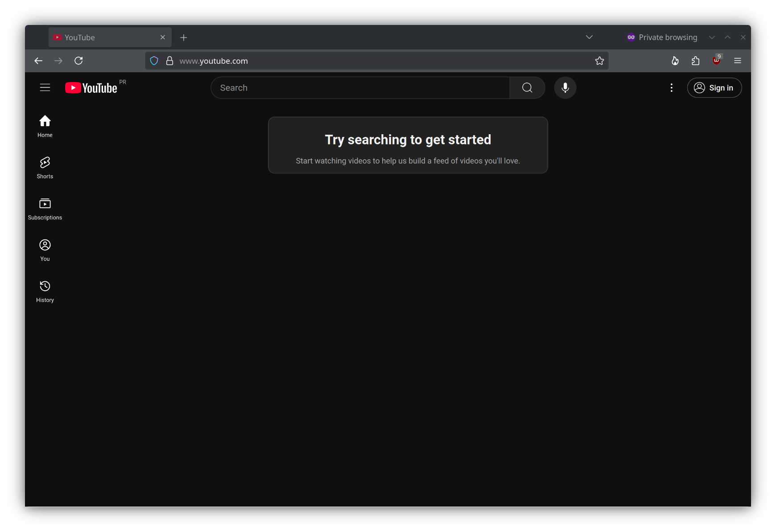
Task: Select the YouTube browser tab
Action: pos(110,37)
